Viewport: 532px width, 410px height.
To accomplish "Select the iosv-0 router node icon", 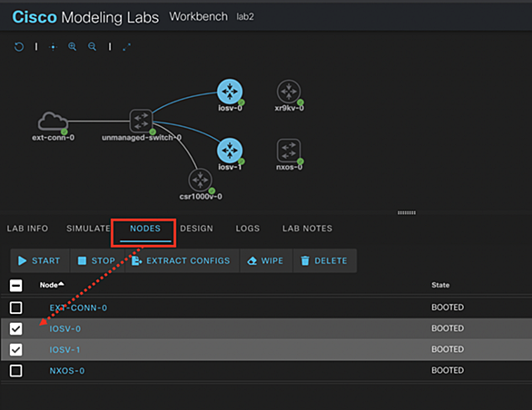I will coord(230,92).
